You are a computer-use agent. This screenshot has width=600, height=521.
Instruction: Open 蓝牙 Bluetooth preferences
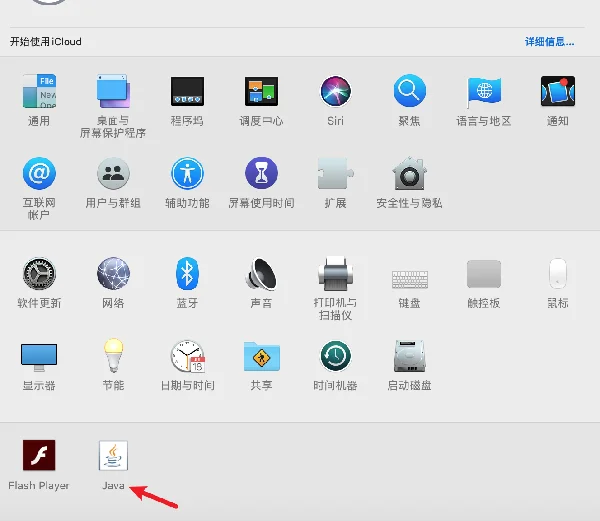point(187,274)
